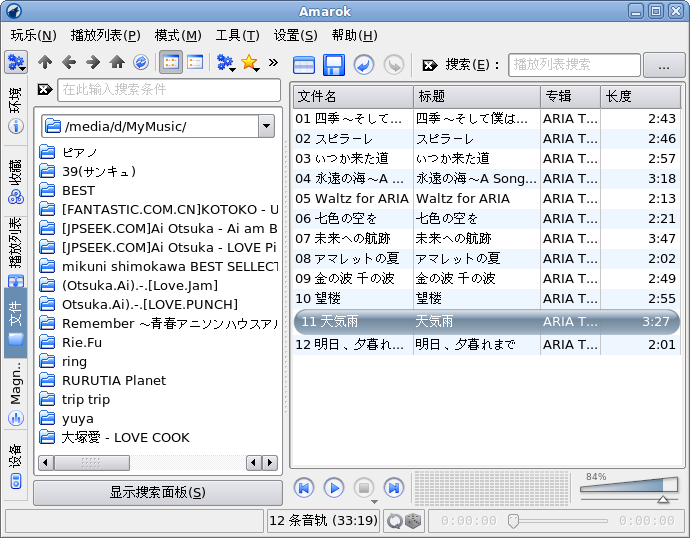Click the playlist search input field
Image resolution: width=690 pixels, height=538 pixels.
574,65
